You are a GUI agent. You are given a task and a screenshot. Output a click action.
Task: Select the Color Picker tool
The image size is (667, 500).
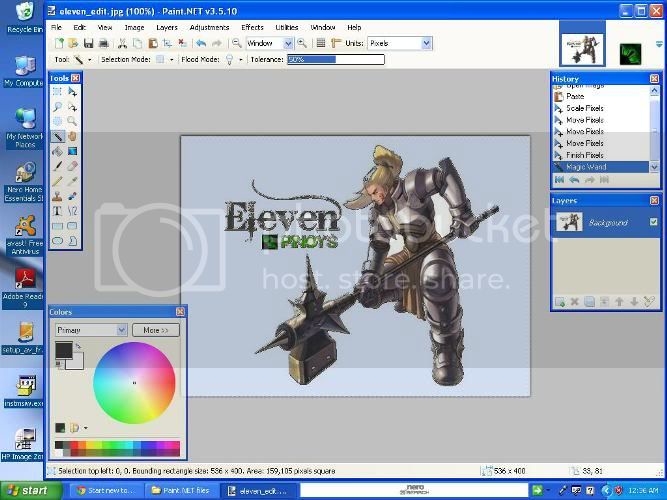pyautogui.click(x=72, y=181)
